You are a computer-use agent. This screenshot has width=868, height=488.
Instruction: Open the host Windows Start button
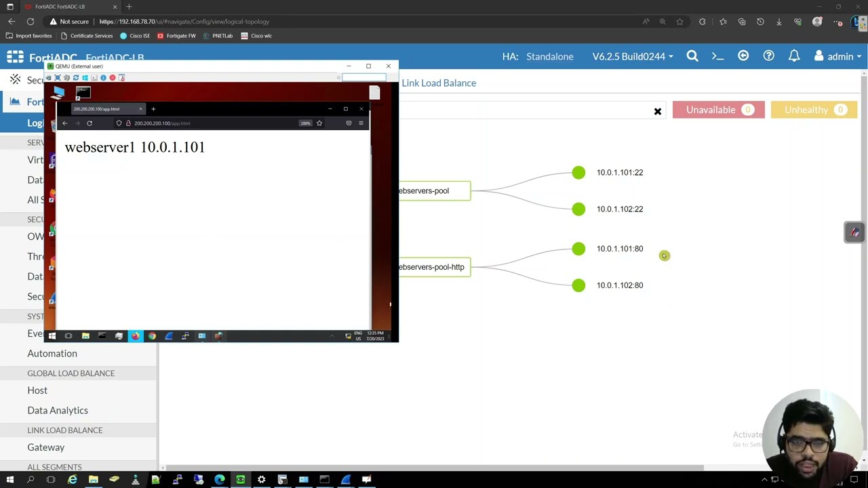click(x=9, y=480)
